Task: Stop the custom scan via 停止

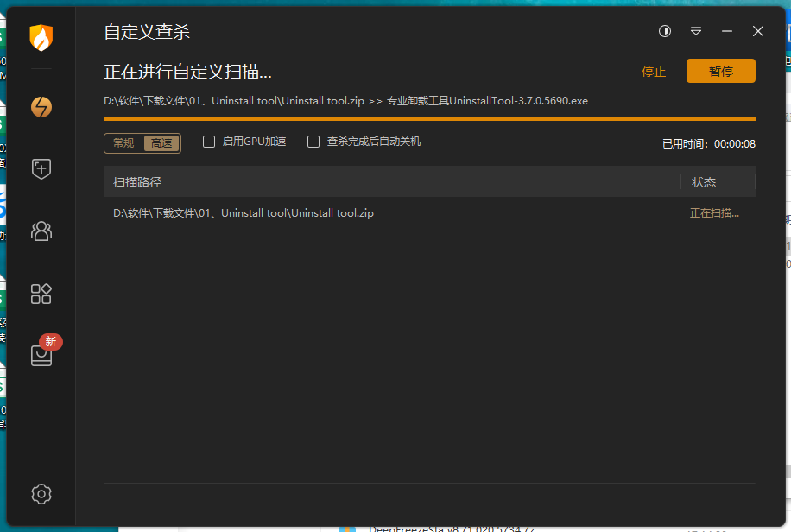Action: click(654, 72)
